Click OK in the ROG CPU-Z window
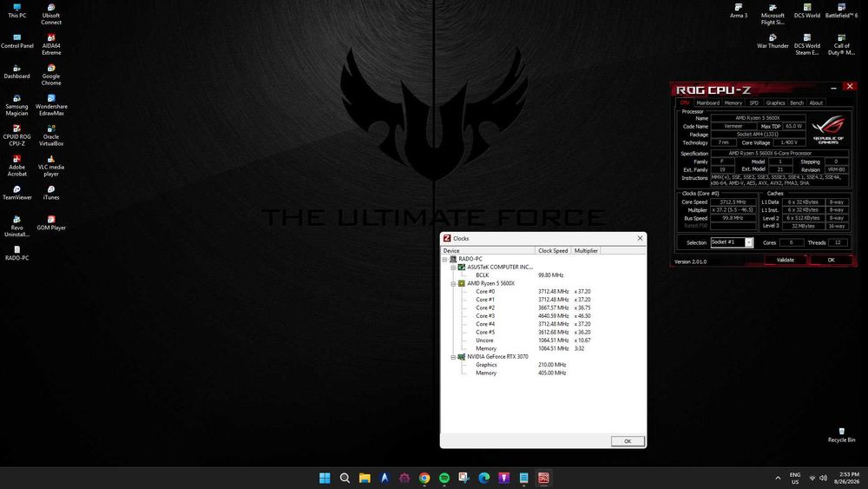Image resolution: width=868 pixels, height=489 pixels. [831, 260]
